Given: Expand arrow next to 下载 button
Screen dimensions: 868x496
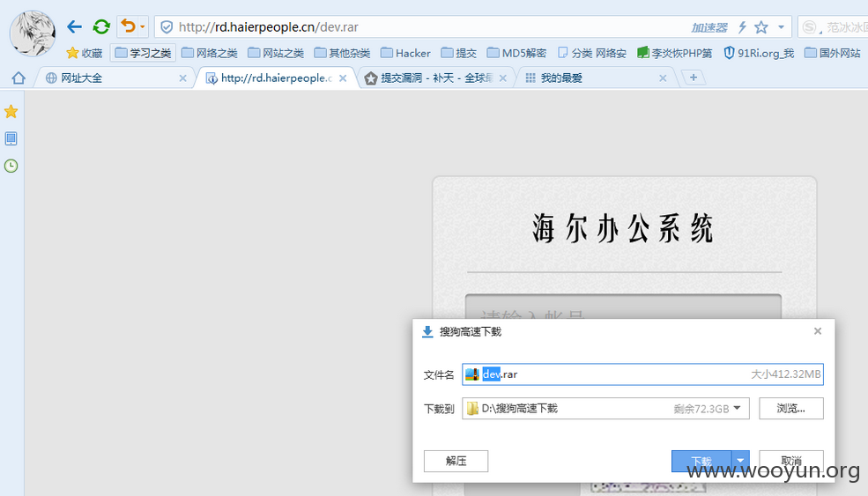Looking at the screenshot, I should point(741,461).
